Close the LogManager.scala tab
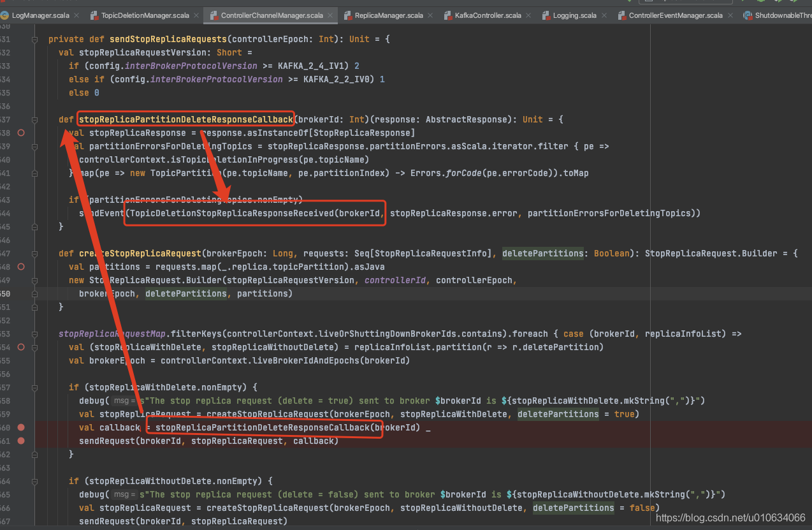This screenshot has height=530, width=812. pos(76,15)
